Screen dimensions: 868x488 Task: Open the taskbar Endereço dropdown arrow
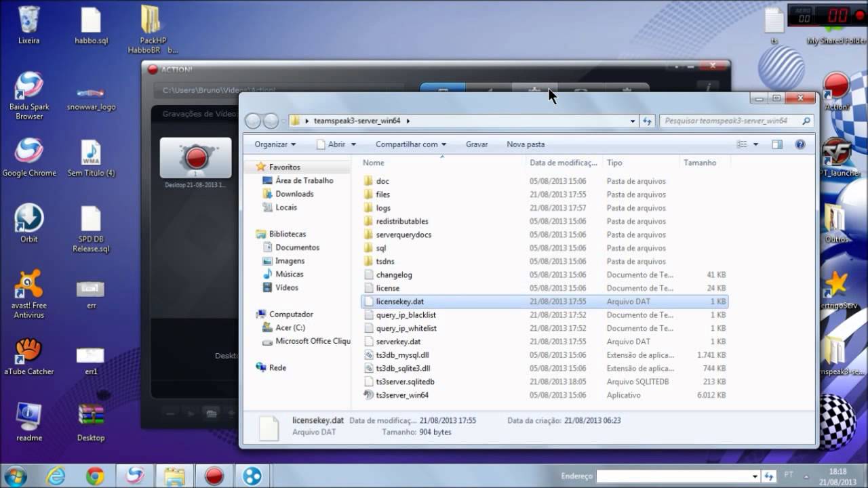point(755,476)
